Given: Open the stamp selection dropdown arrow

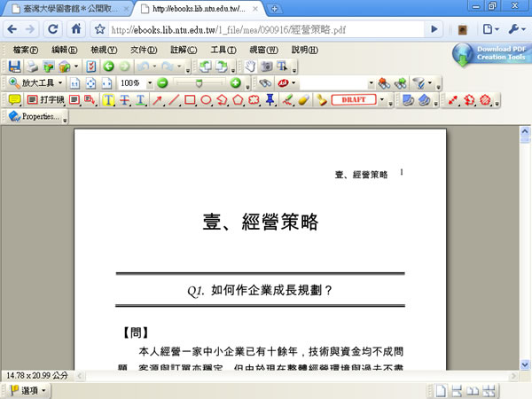Looking at the screenshot, I should pyautogui.click(x=382, y=99).
